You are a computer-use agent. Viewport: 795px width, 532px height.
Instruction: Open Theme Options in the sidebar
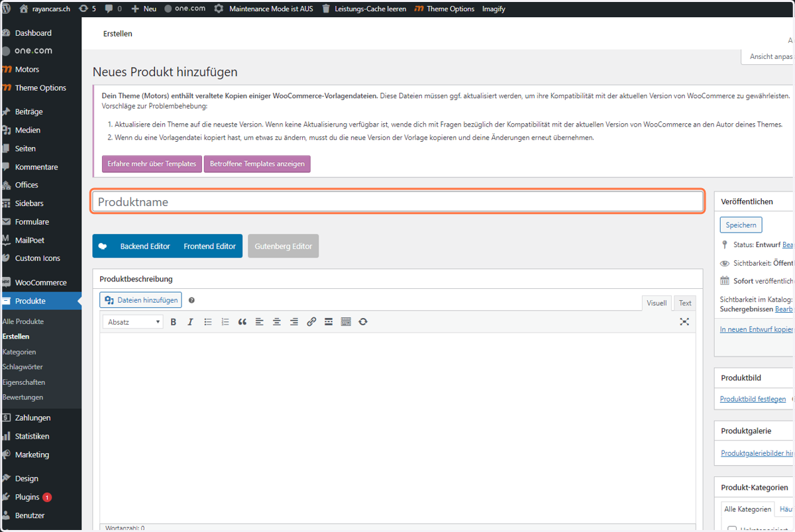coord(40,88)
